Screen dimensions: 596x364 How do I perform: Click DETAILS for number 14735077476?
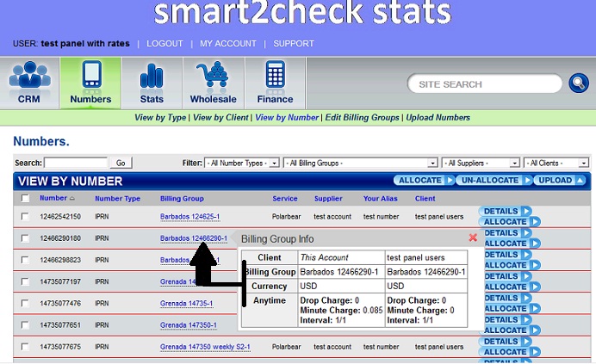tap(507, 298)
